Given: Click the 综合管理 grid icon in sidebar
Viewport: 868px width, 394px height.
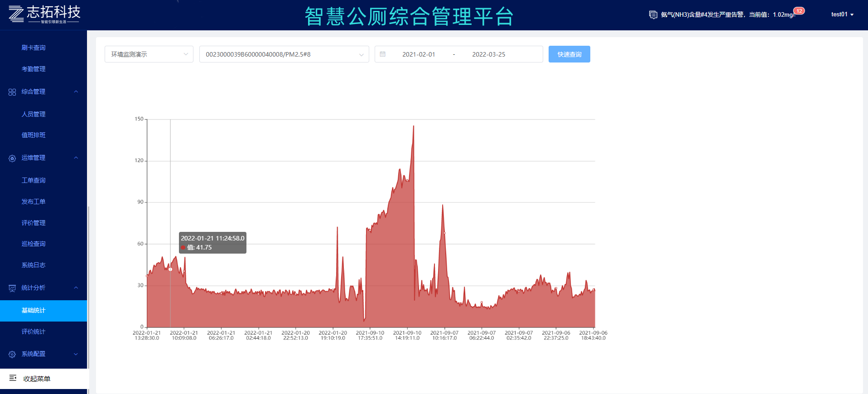Looking at the screenshot, I should [12, 92].
